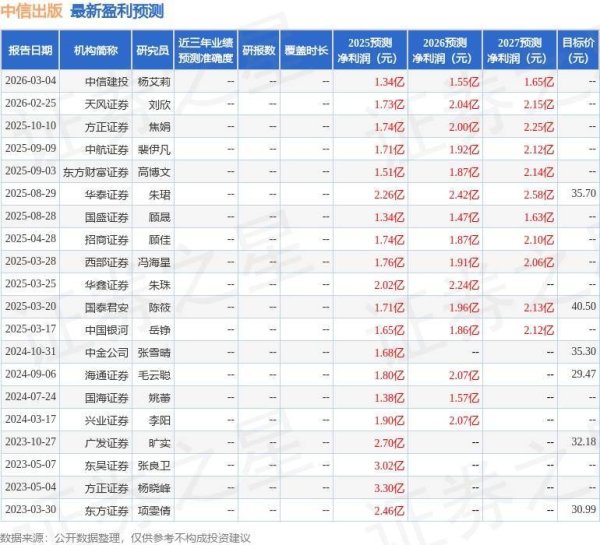The height and width of the screenshot is (545, 600).
Task: Select the 机构简称 column header
Action: tap(96, 50)
